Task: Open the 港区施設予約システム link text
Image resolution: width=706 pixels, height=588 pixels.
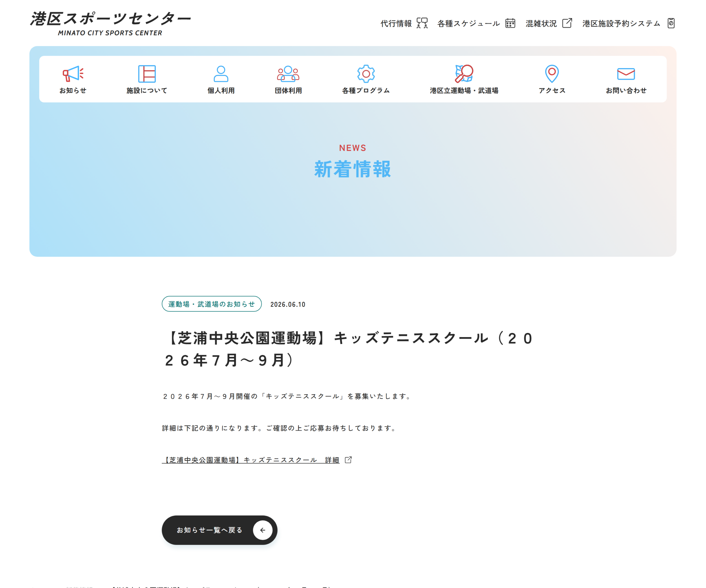Action: coord(621,23)
